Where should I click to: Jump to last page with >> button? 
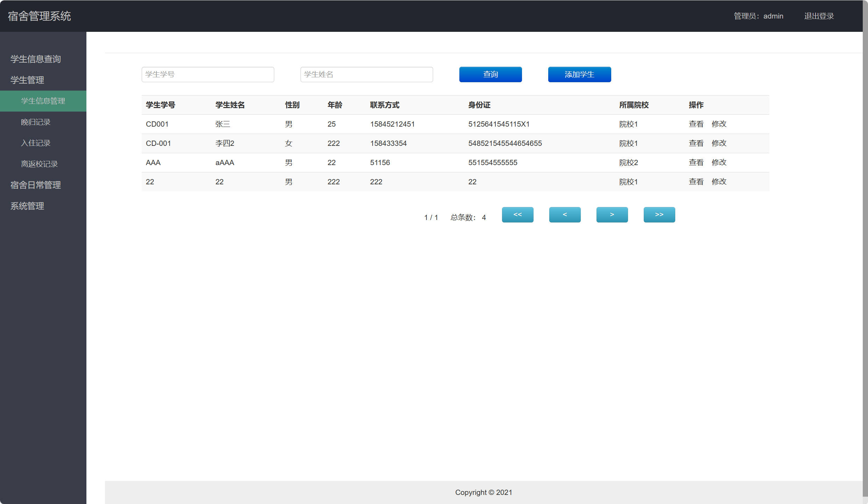(x=659, y=214)
